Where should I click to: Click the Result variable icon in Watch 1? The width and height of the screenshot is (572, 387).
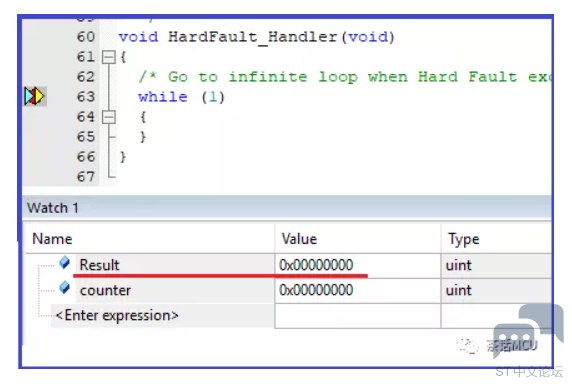tap(65, 263)
